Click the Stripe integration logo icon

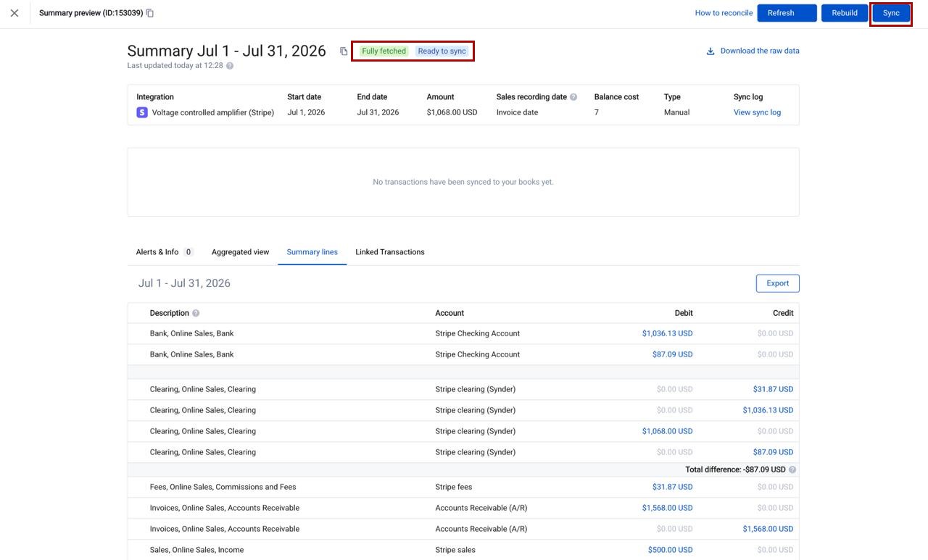(x=142, y=112)
